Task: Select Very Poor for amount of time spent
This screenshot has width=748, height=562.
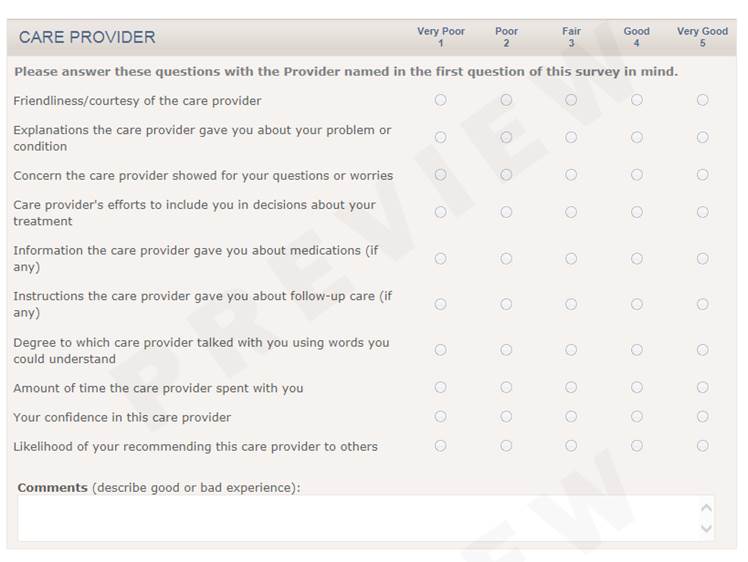Action: coord(440,387)
